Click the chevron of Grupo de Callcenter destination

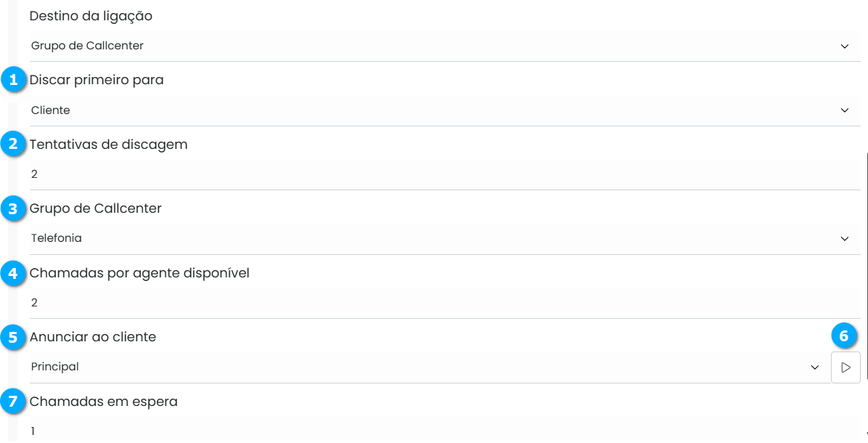pos(845,46)
